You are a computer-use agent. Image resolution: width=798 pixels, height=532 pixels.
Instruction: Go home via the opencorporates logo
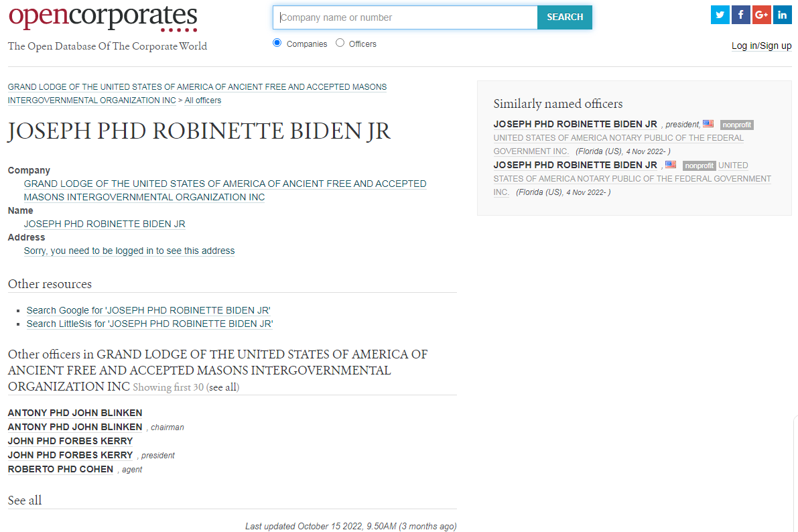click(103, 18)
